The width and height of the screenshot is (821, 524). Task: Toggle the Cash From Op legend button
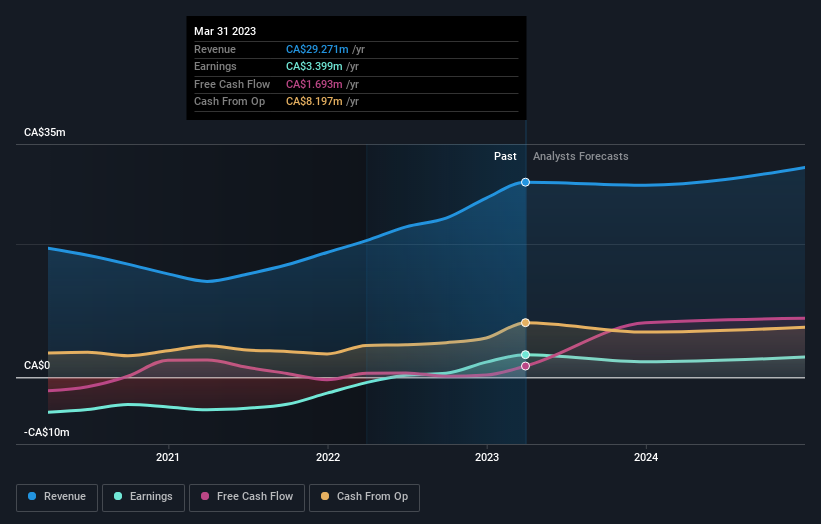tap(364, 497)
